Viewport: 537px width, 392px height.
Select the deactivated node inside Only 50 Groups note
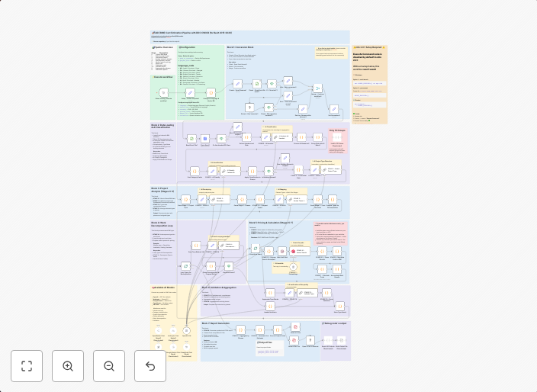tap(337, 137)
